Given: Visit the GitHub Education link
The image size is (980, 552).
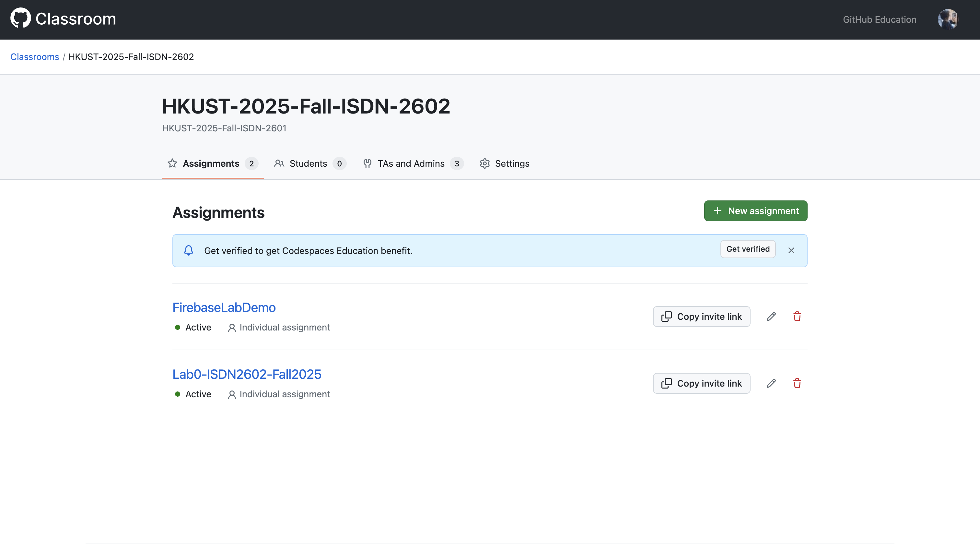Looking at the screenshot, I should point(879,19).
